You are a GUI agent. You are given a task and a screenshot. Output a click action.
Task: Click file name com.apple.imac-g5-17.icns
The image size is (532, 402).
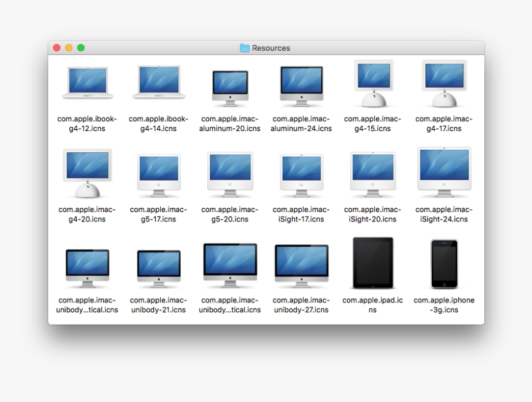click(x=158, y=215)
